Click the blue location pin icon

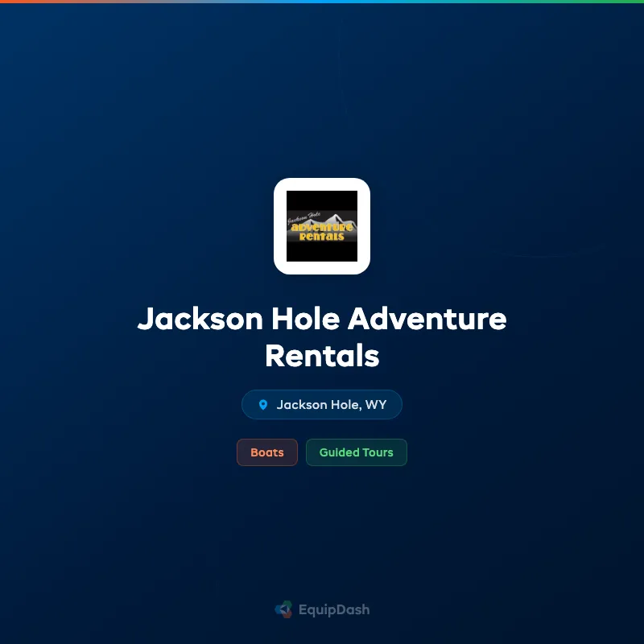pyautogui.click(x=264, y=404)
